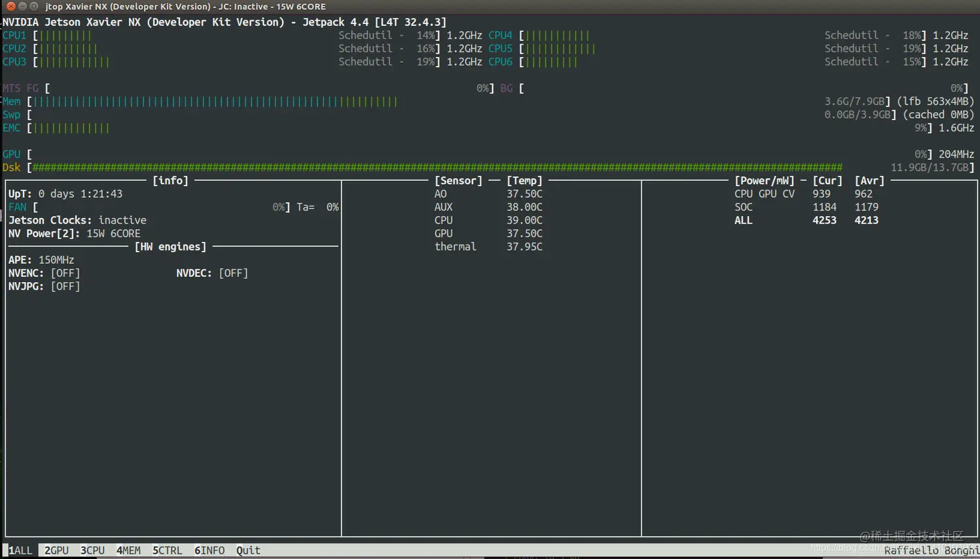980x559 pixels.
Task: Select the GPU row label
Action: tap(11, 154)
